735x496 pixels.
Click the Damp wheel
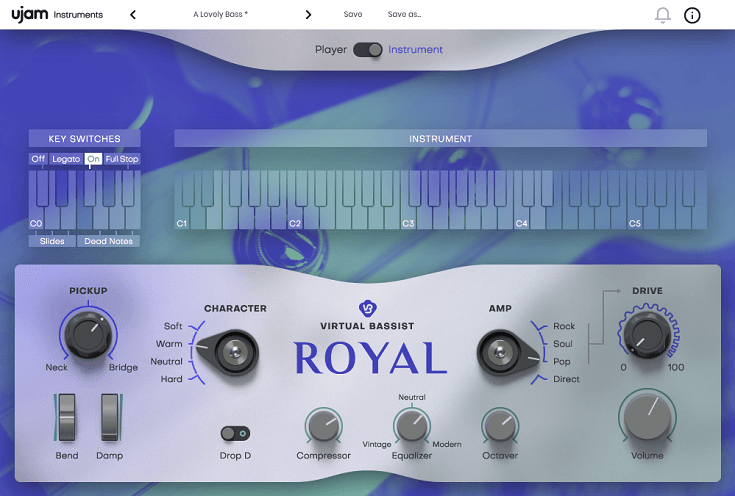(110, 417)
